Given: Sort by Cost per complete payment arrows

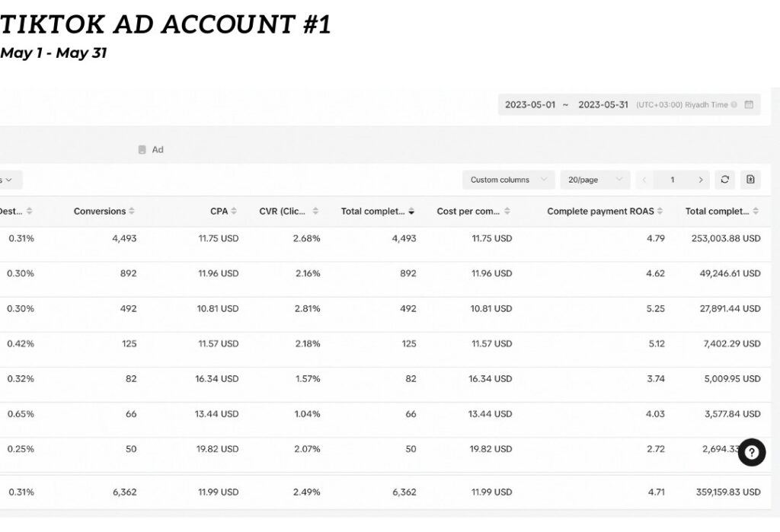Looking at the screenshot, I should (x=507, y=212).
